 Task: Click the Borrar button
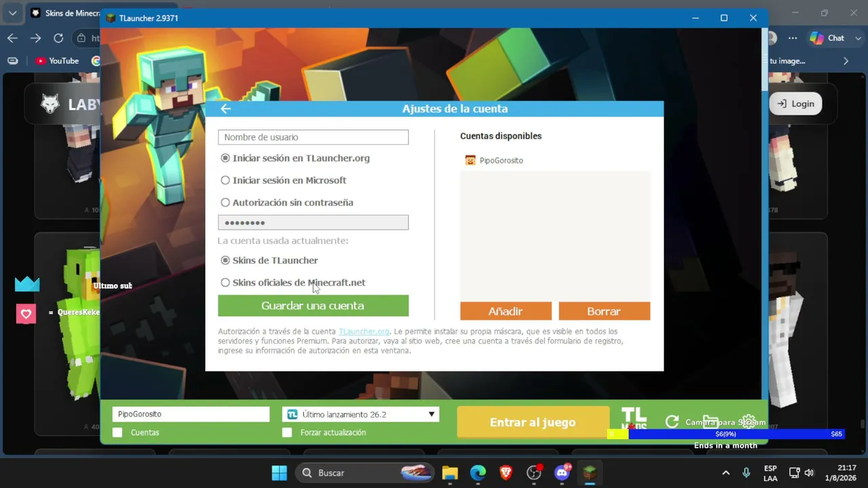pyautogui.click(x=604, y=311)
